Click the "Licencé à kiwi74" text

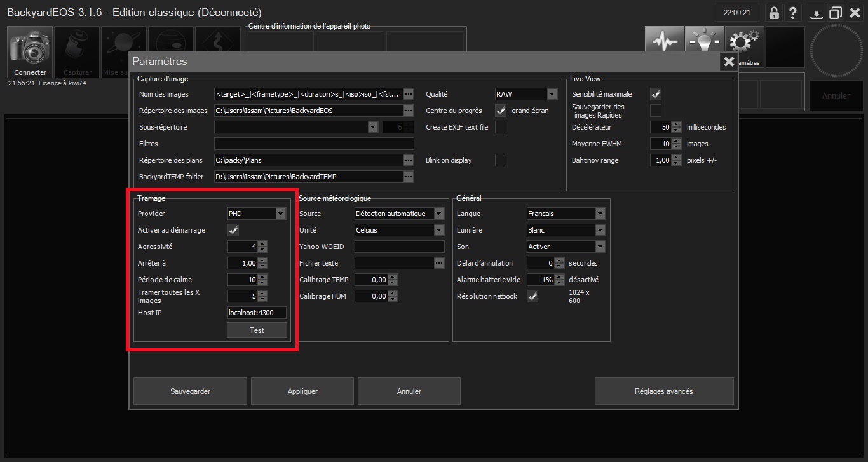click(62, 83)
